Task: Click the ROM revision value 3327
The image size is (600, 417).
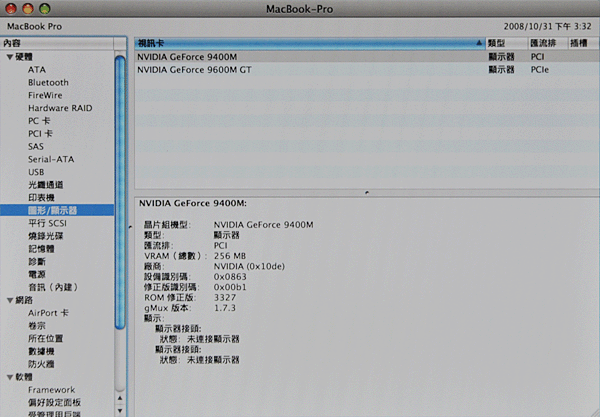Action: point(225,297)
